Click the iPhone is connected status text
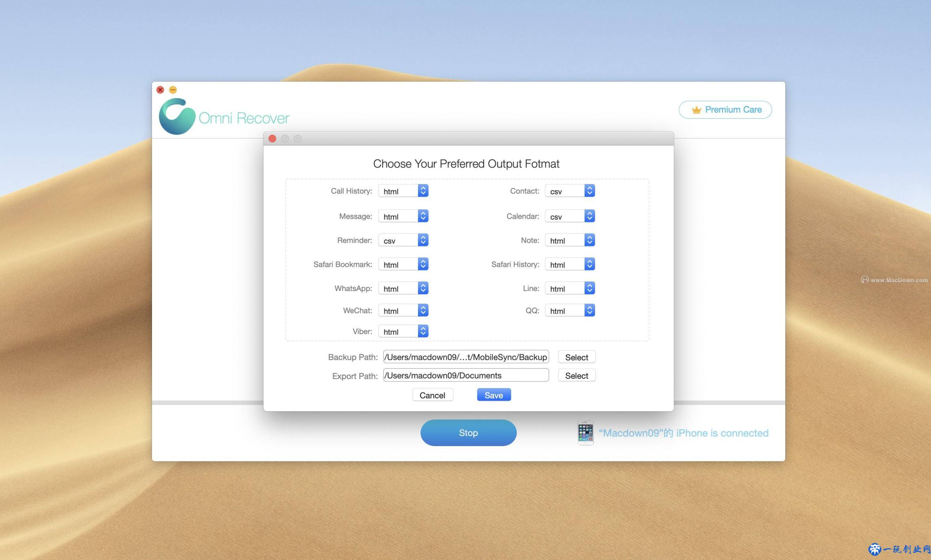This screenshot has height=560, width=931. tap(684, 433)
